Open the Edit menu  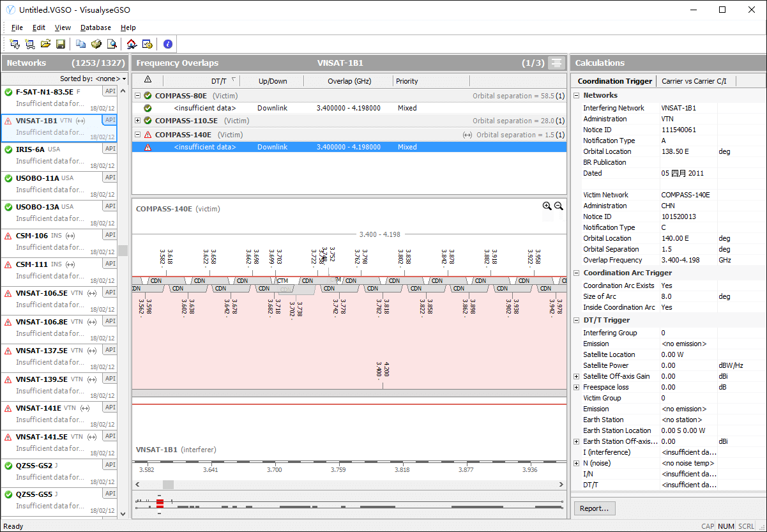click(39, 27)
